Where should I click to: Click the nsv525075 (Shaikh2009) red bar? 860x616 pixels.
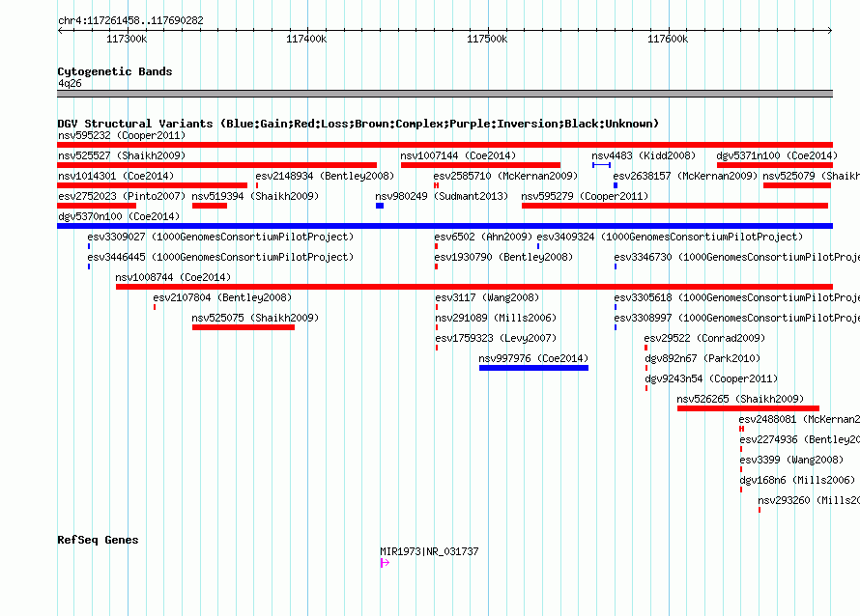[244, 327]
